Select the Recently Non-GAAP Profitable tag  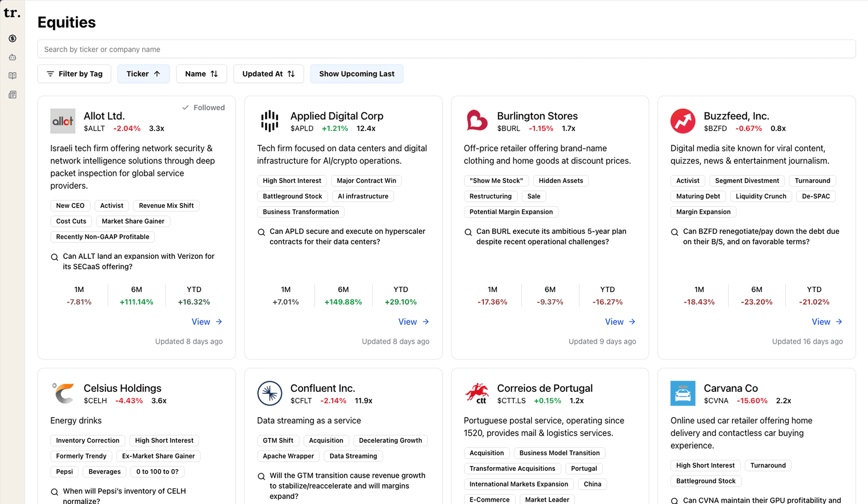click(x=103, y=237)
